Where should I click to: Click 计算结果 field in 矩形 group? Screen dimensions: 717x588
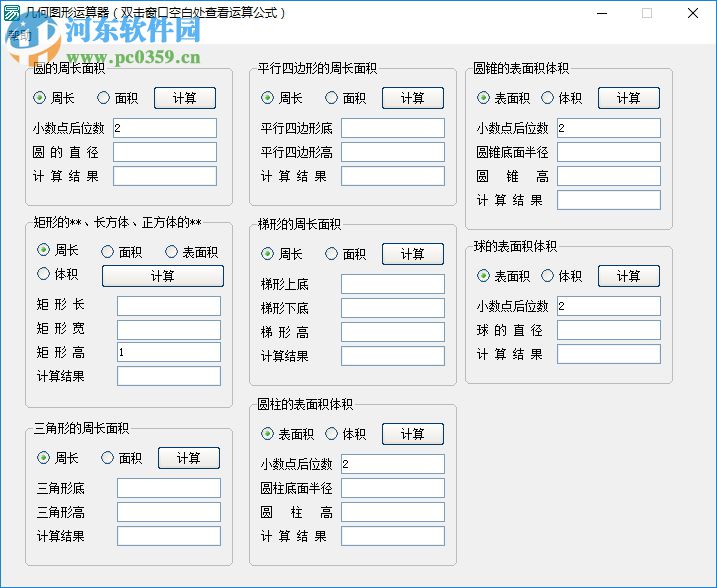(x=169, y=376)
